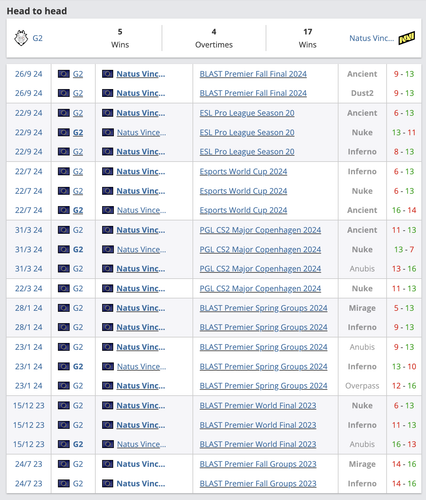This screenshot has height=500, width=426.
Task: Click the G2 team logo in the header
Action: pyautogui.click(x=21, y=38)
